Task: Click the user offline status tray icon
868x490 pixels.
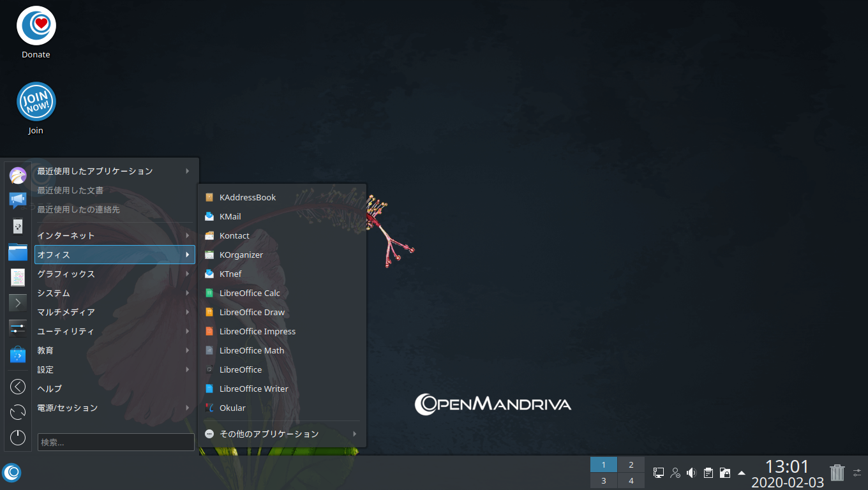Action: pyautogui.click(x=675, y=473)
